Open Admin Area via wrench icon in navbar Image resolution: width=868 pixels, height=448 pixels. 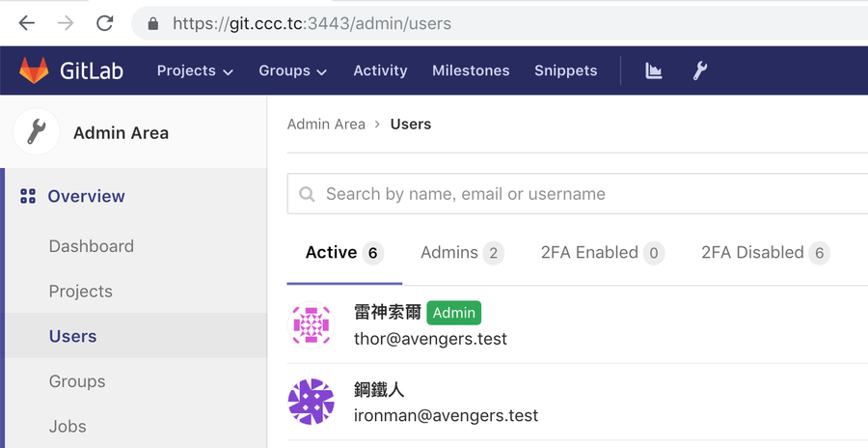(x=700, y=70)
